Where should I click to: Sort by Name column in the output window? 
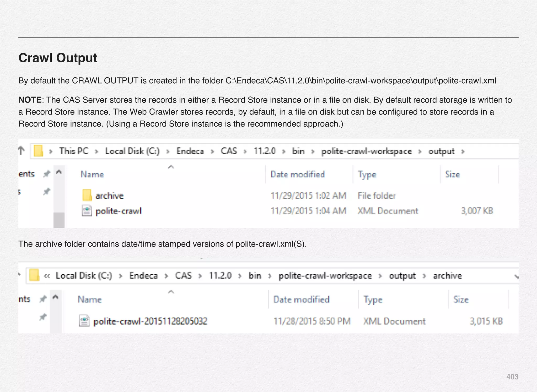(92, 174)
